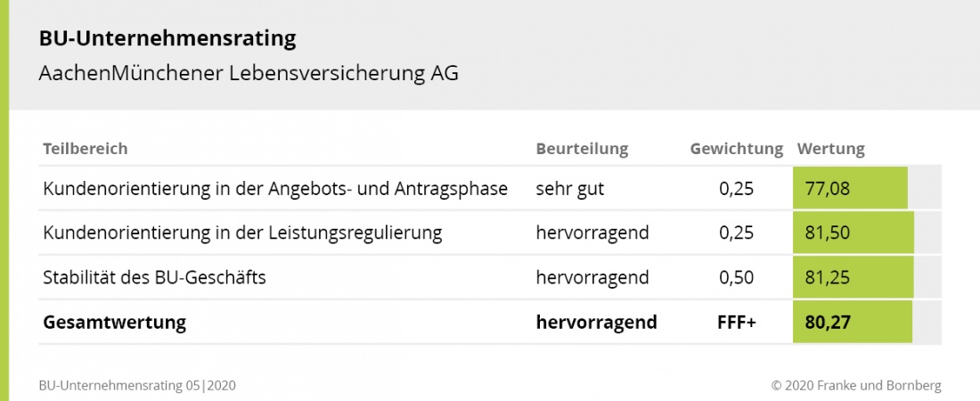This screenshot has height=401, width=980.
Task: Click the green 80,27 total score bar
Action: tap(853, 322)
